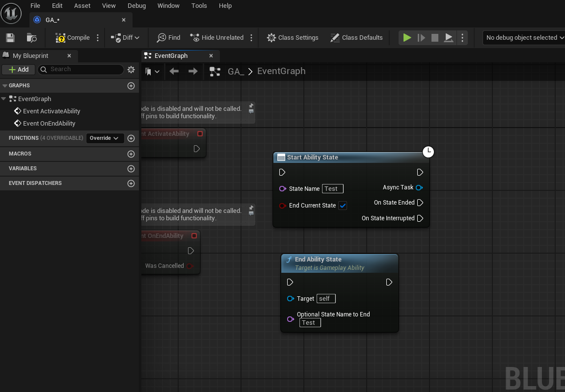Open the Diff dropdown
Viewport: 565px width, 392px height.
click(x=125, y=37)
